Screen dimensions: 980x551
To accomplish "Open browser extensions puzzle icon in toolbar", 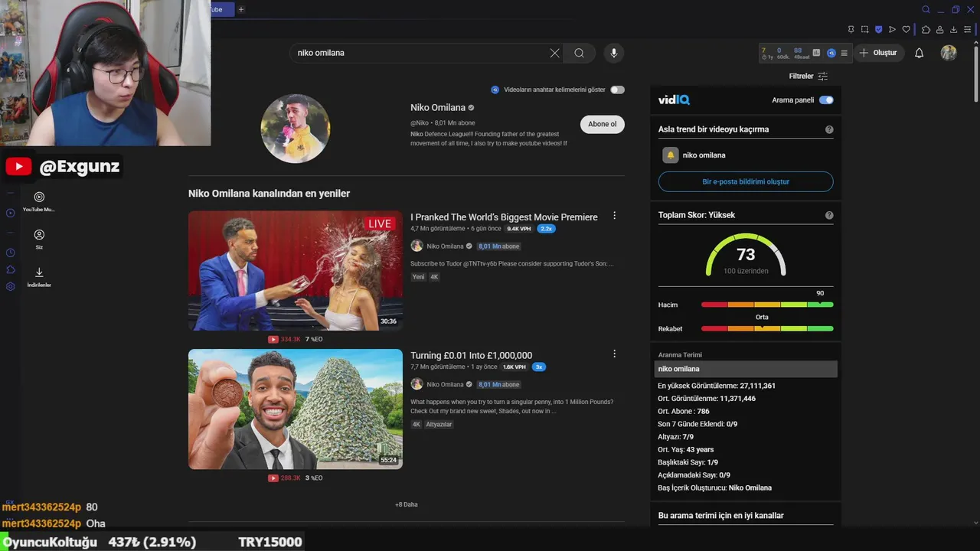I will click(x=926, y=30).
